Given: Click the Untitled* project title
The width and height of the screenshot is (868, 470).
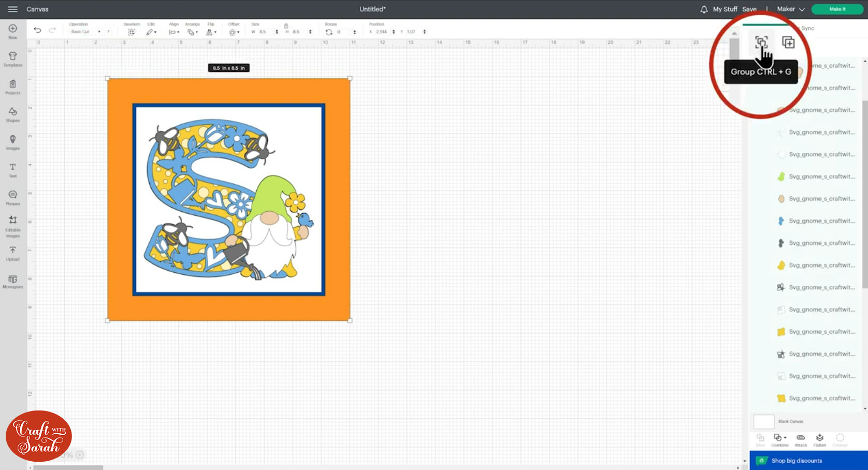Looking at the screenshot, I should 373,9.
